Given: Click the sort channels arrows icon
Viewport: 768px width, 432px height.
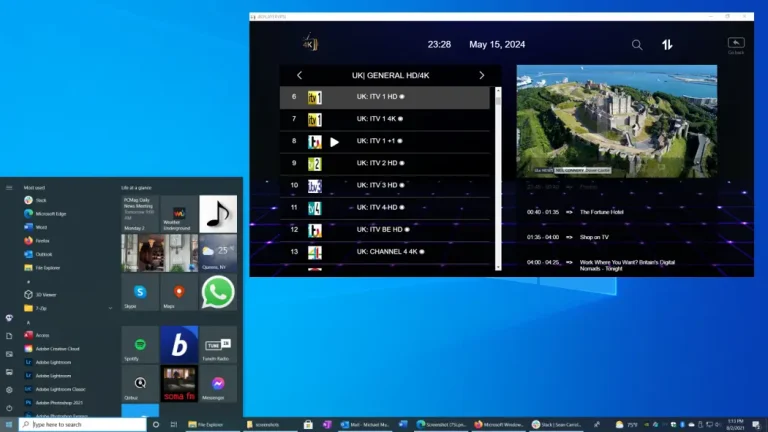Looking at the screenshot, I should 667,45.
